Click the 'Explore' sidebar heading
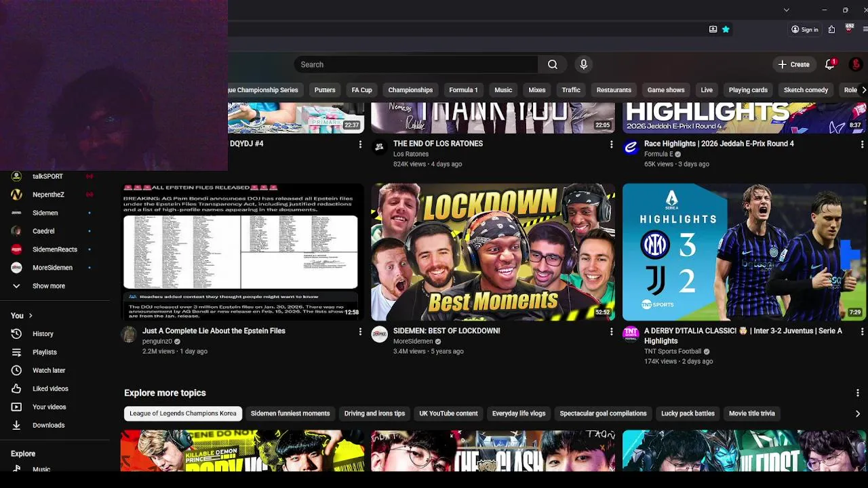The height and width of the screenshot is (488, 868). 23,453
